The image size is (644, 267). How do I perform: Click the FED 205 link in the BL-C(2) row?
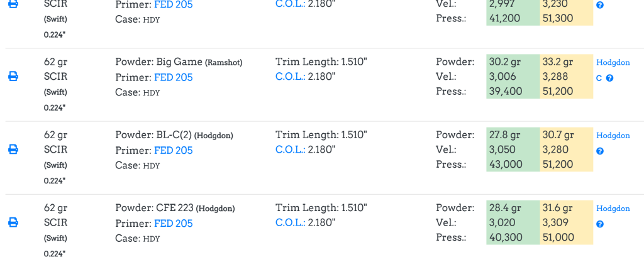pyautogui.click(x=173, y=150)
